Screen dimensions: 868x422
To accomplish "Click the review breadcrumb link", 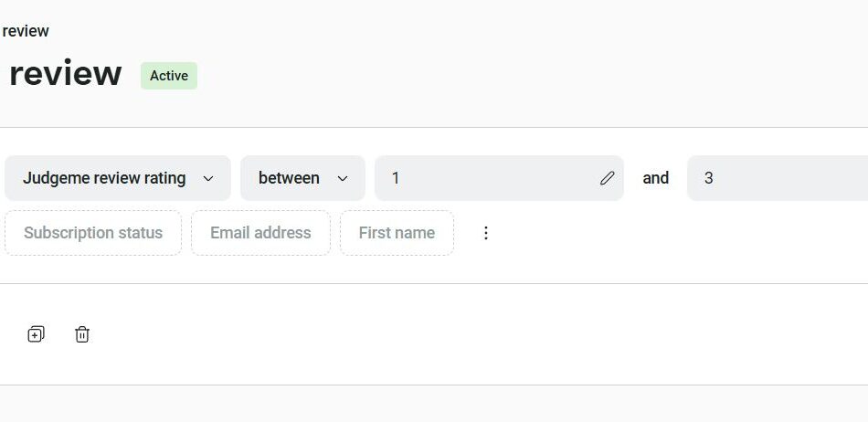I will [x=26, y=31].
